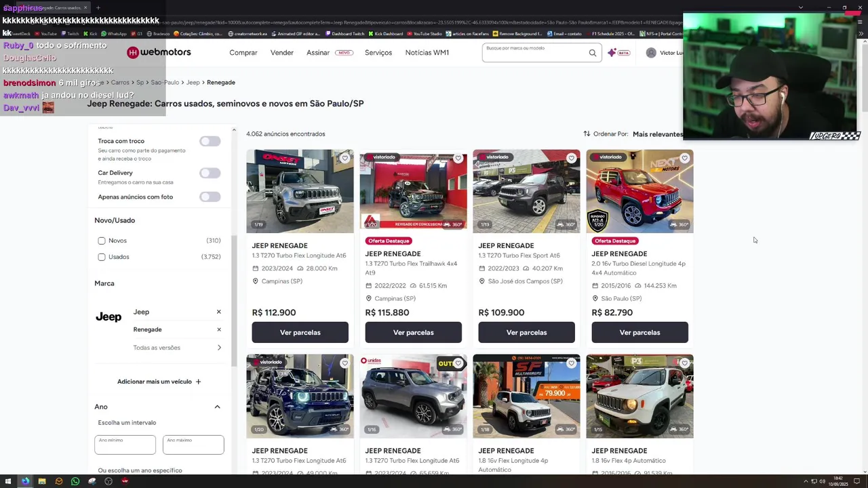Click the Ano máximo input field

point(193,445)
